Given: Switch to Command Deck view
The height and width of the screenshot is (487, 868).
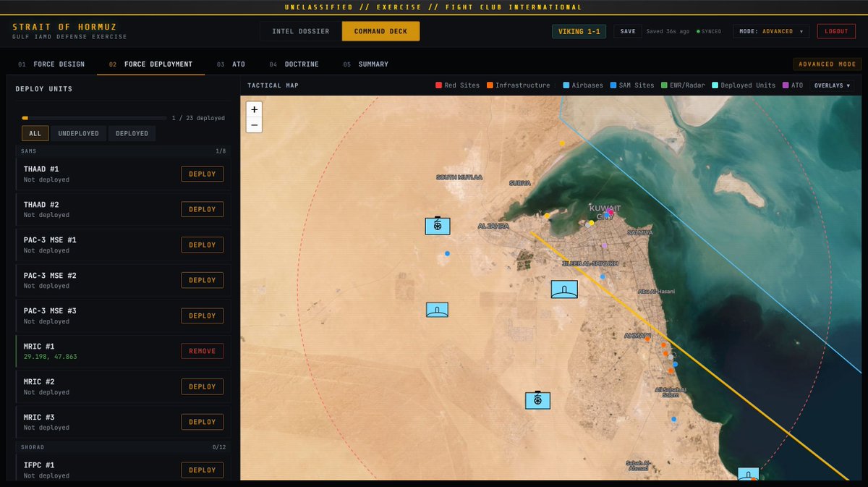Looking at the screenshot, I should tap(380, 32).
